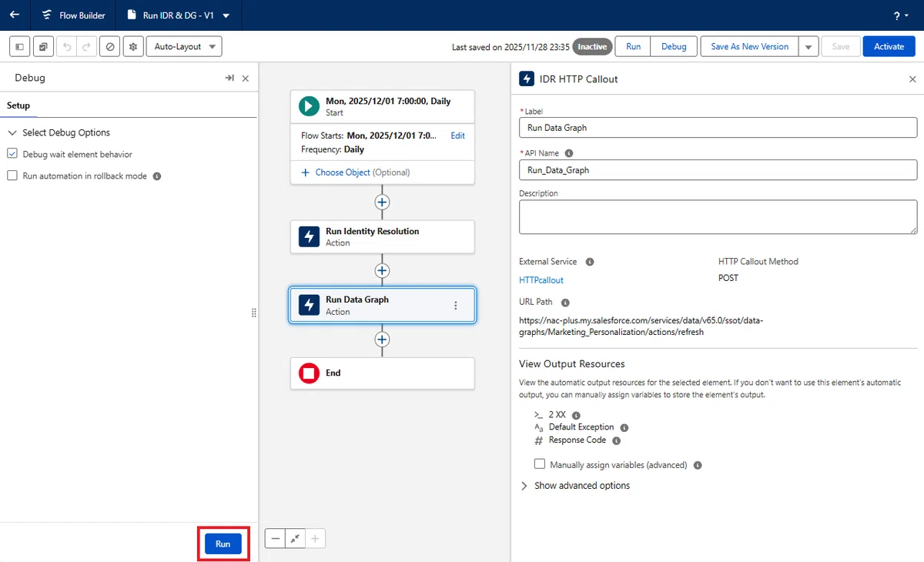
Task: Open the Help menu question mark
Action: pyautogui.click(x=901, y=15)
